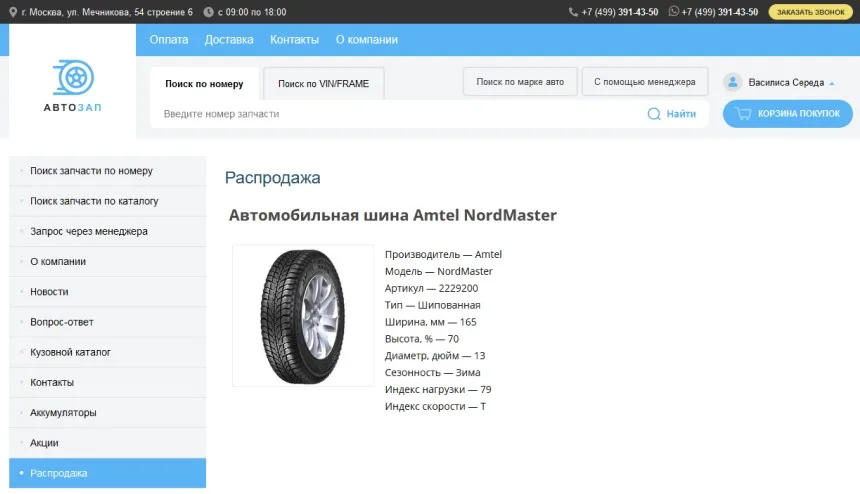
Task: Click the phone handset icon in the top bar
Action: coord(573,12)
